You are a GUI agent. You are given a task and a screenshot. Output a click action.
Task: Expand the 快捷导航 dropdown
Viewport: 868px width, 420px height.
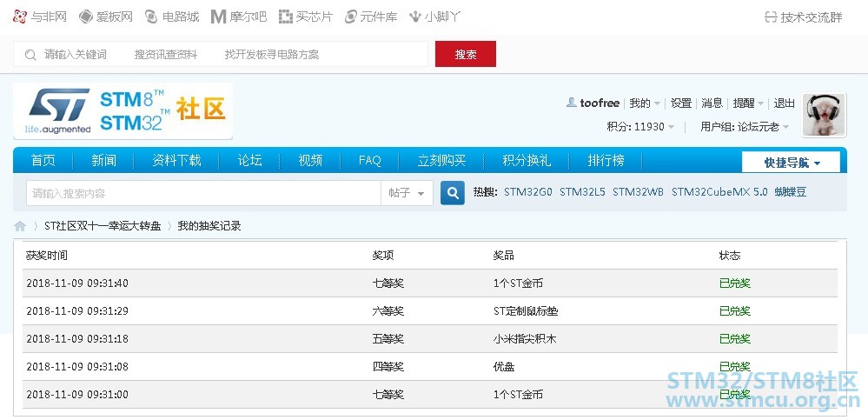coord(791,163)
